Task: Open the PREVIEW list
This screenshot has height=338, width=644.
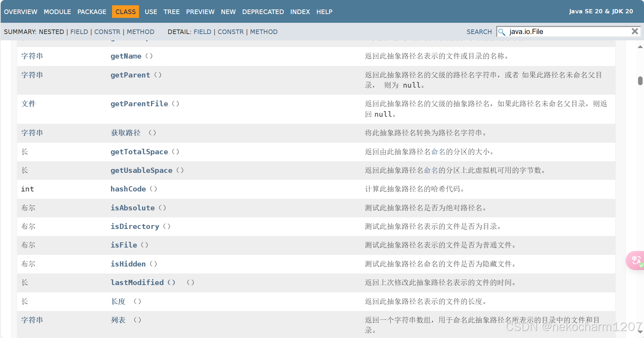Action: click(x=200, y=12)
